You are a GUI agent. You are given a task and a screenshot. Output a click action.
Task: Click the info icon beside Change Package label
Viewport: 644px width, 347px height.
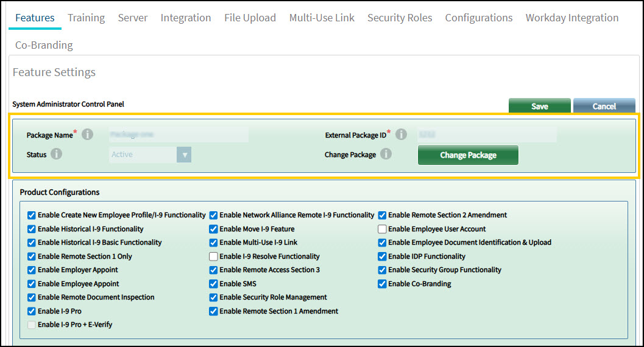pyautogui.click(x=386, y=155)
